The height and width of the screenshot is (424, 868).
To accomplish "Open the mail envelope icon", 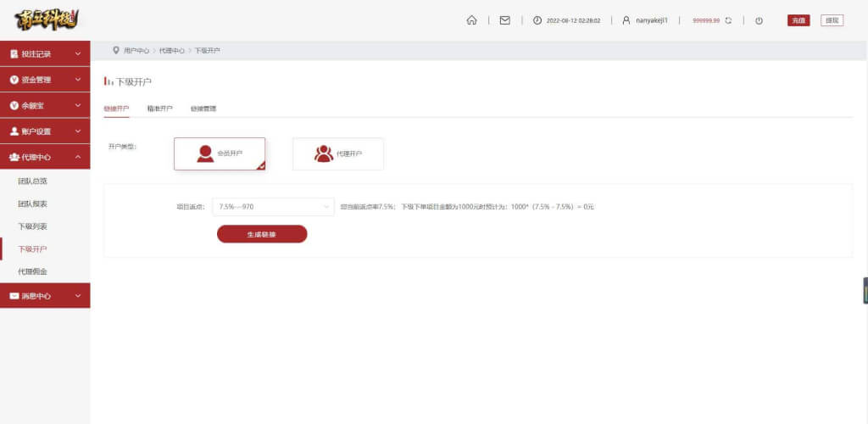I will coord(505,20).
